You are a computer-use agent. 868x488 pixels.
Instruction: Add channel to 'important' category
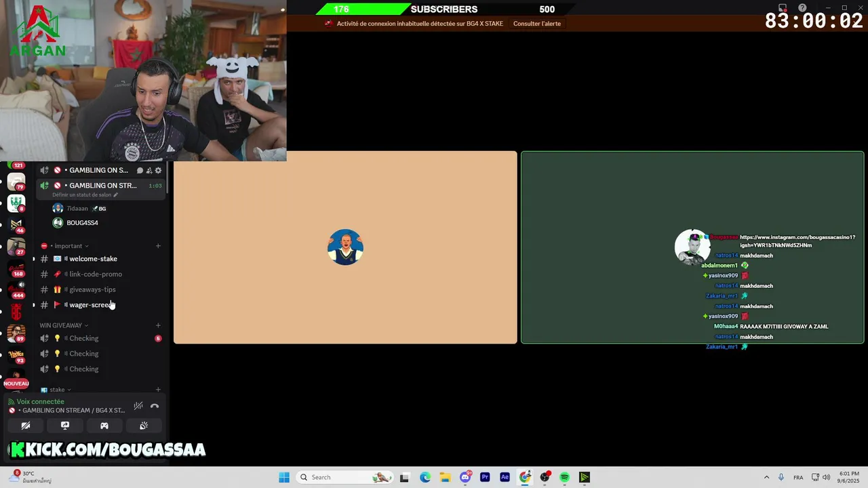click(158, 246)
